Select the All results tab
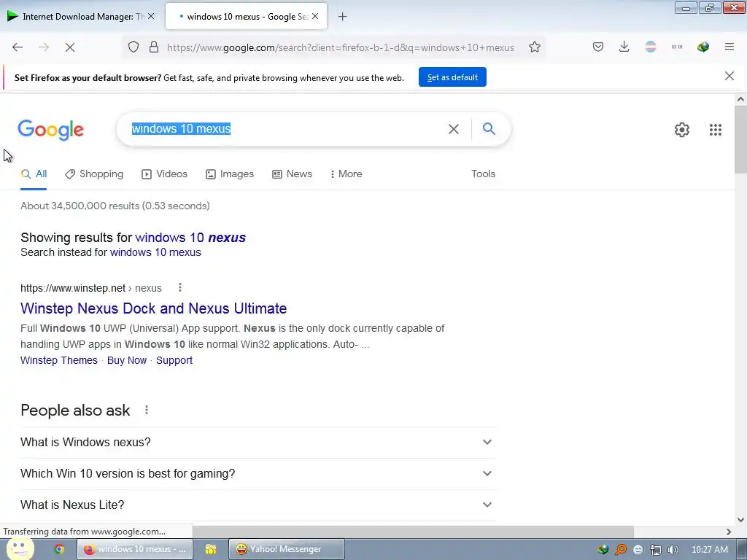The height and width of the screenshot is (560, 747). [x=34, y=174]
